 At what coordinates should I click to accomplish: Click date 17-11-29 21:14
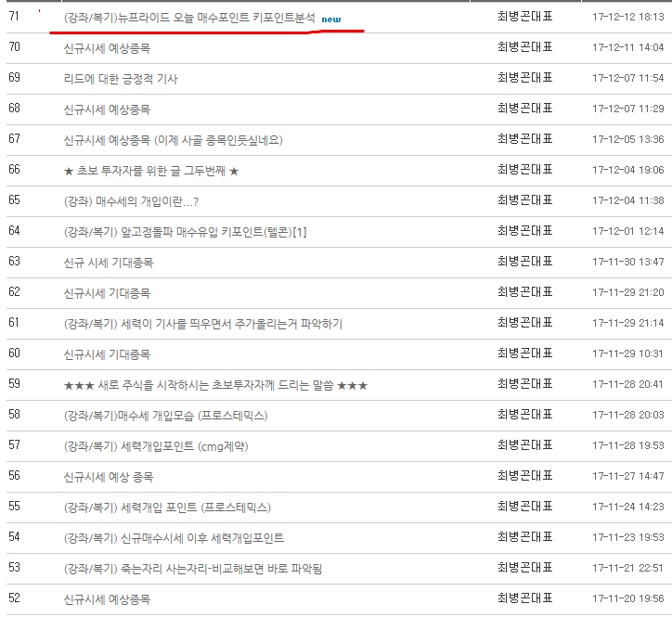[628, 323]
